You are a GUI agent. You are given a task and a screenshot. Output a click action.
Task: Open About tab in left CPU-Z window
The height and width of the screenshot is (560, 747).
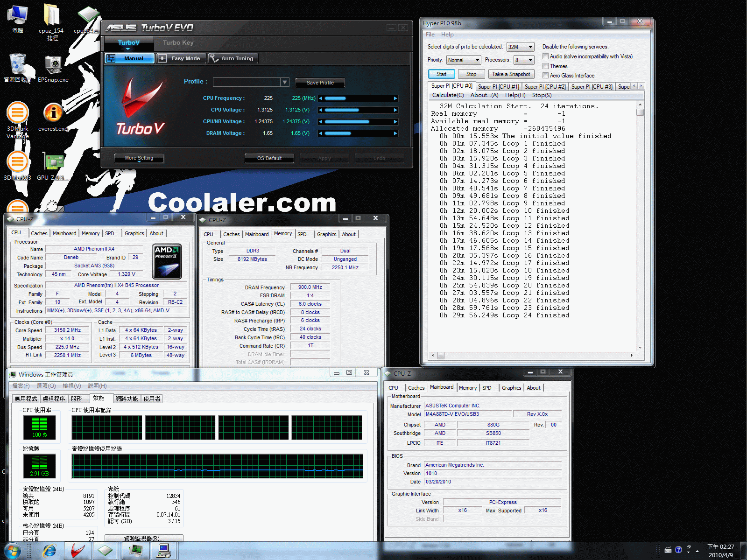click(x=156, y=233)
